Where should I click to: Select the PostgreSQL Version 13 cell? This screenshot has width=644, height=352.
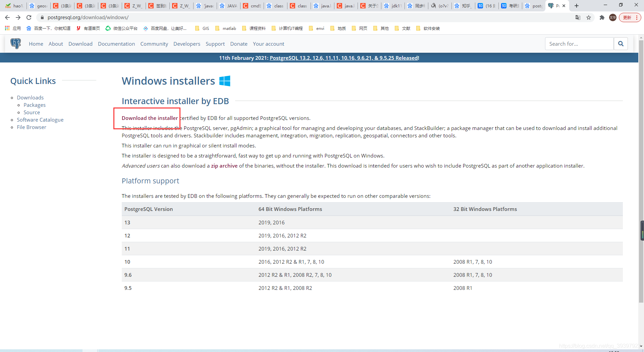[x=189, y=222]
